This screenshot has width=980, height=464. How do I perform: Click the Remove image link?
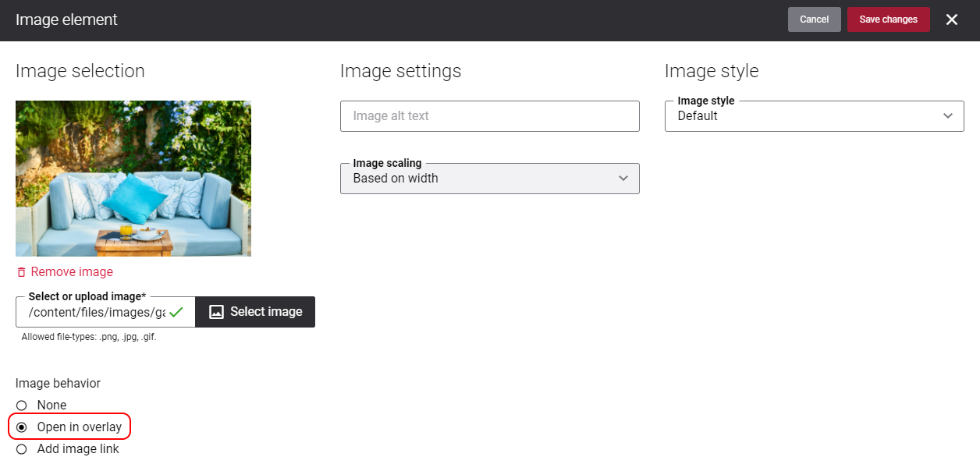[x=72, y=272]
